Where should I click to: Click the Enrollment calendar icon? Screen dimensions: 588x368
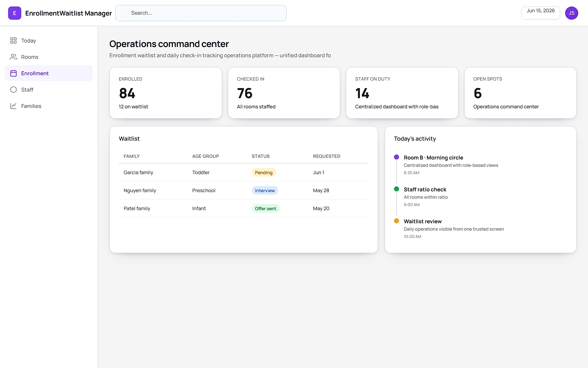coord(13,73)
